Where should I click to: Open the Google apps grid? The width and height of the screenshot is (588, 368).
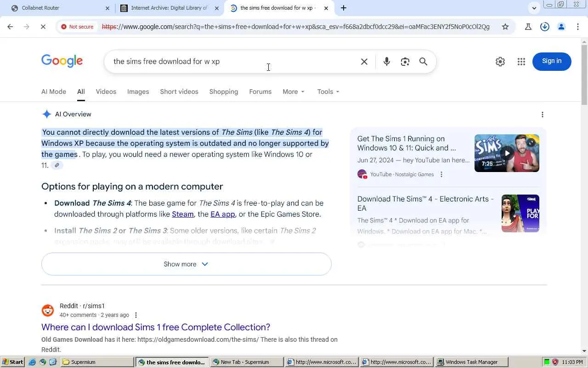(x=521, y=62)
